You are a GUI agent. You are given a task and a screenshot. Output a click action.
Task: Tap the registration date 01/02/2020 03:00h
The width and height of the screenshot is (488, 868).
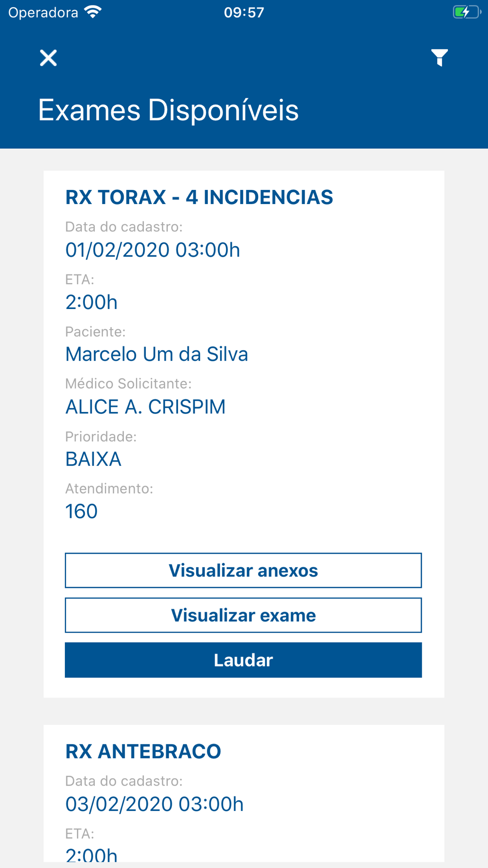153,250
